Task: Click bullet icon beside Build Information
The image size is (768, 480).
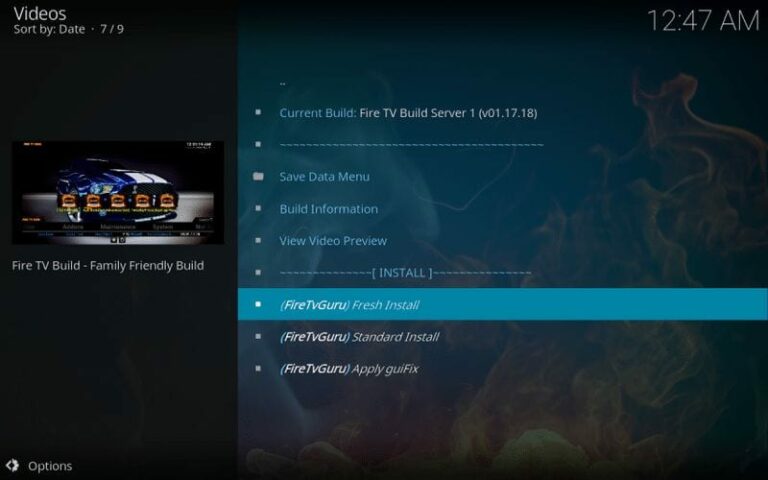Action: pos(258,208)
